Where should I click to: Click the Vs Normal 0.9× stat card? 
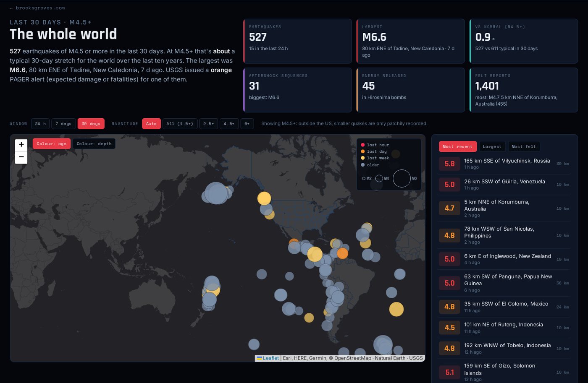tap(524, 41)
